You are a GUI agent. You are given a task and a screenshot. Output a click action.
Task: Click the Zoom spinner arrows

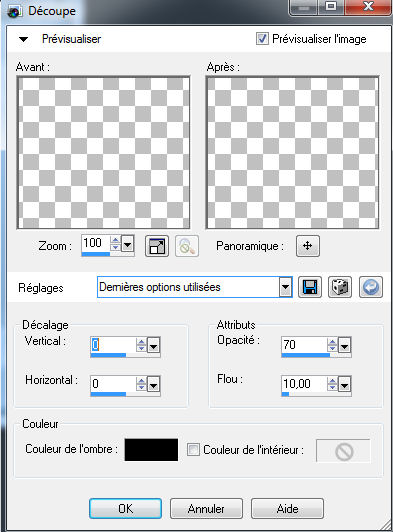(116, 244)
